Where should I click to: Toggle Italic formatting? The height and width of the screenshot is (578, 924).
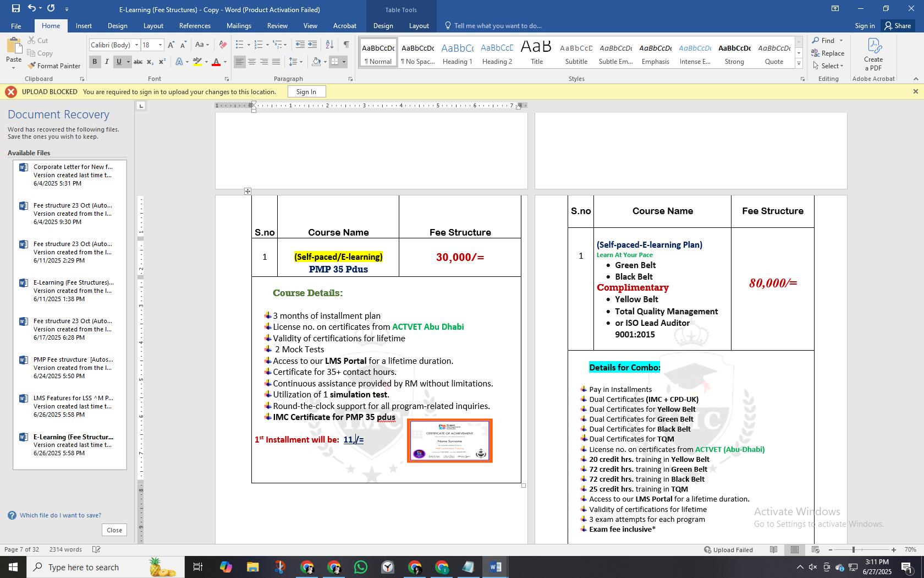[x=107, y=62]
